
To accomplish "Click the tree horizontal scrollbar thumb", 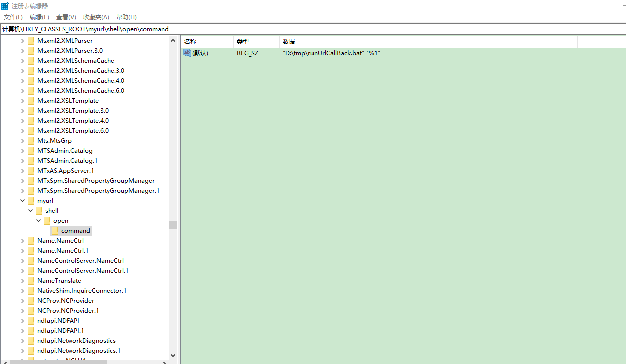I will click(x=58, y=362).
